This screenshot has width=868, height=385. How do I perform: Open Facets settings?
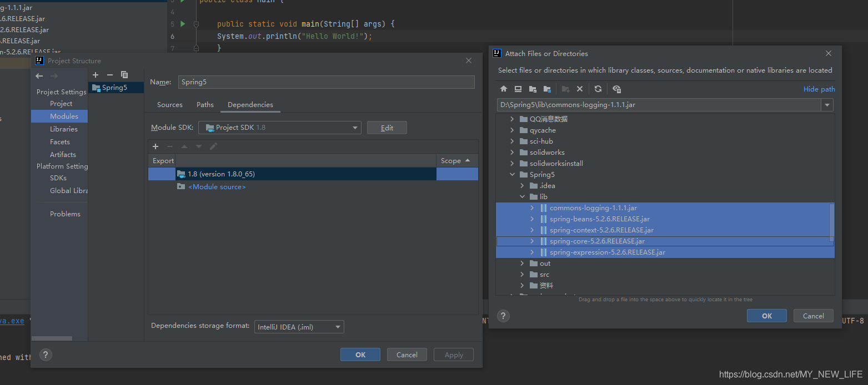[x=59, y=141]
